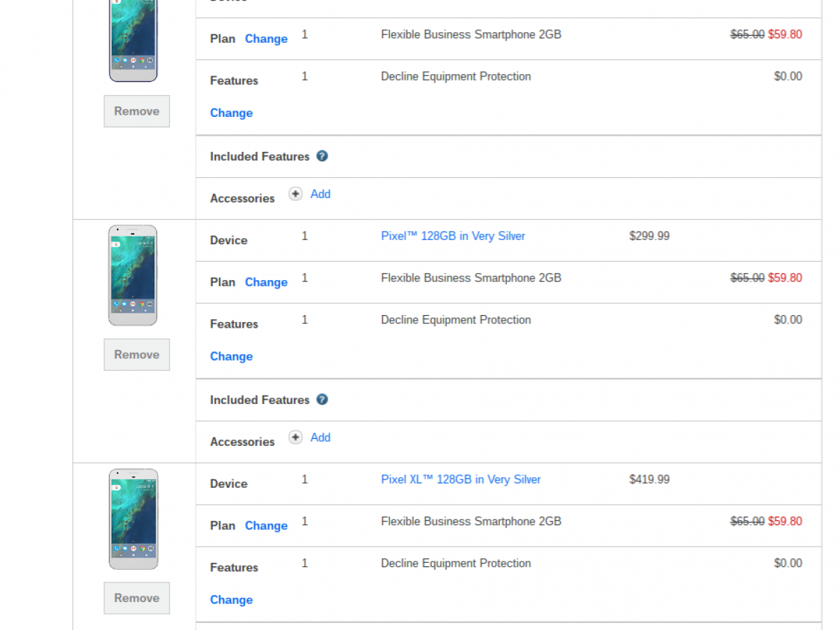Change plan for the first device
This screenshot has width=840, height=630.
coord(266,39)
